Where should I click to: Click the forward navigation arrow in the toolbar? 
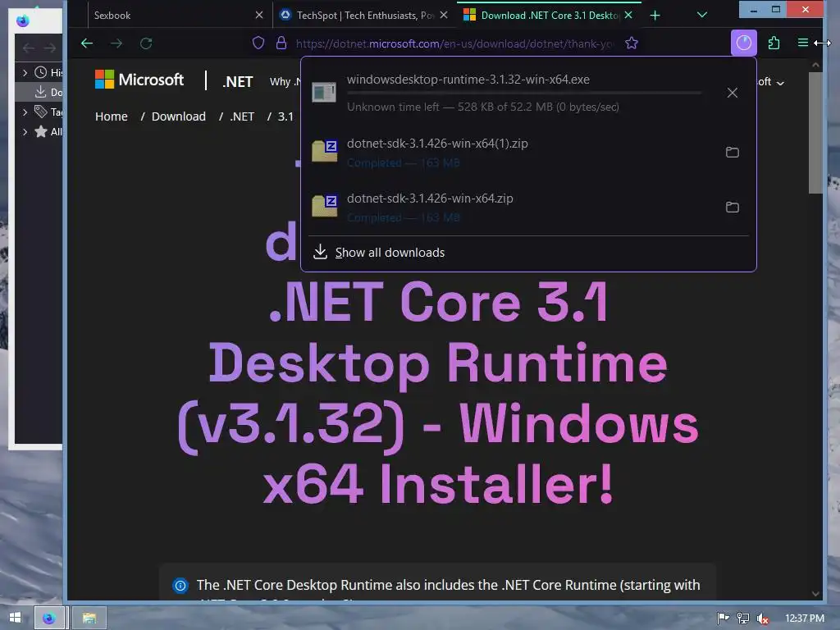click(116, 43)
